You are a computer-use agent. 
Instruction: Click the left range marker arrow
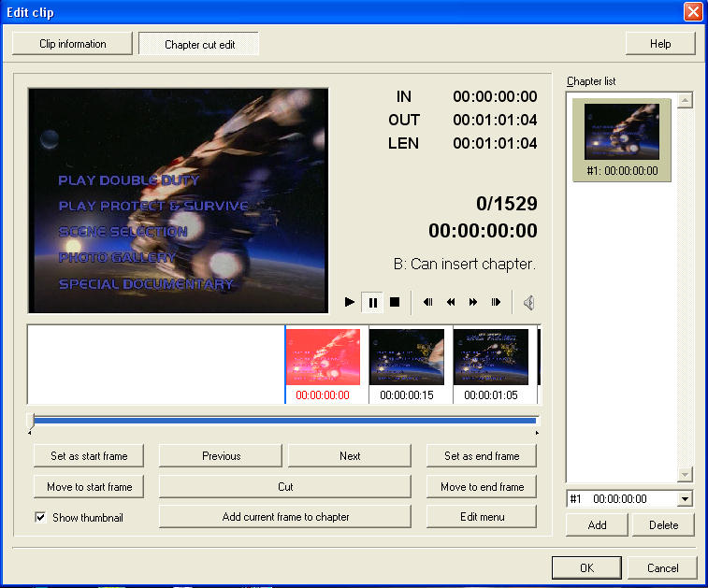click(x=30, y=433)
